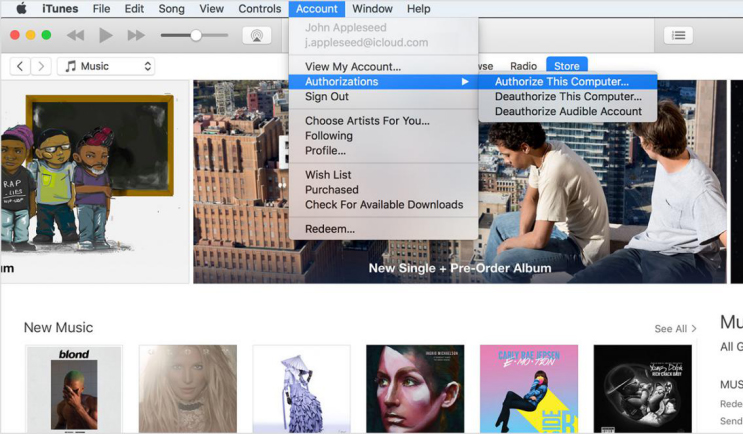743x434 pixels.
Task: Open the black and white Rich Crack Baby album
Action: click(x=643, y=389)
